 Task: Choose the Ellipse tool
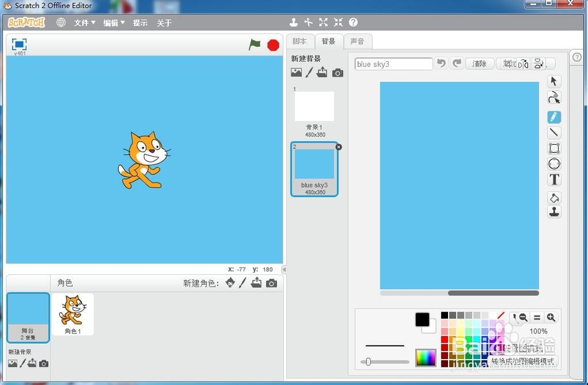coord(554,164)
